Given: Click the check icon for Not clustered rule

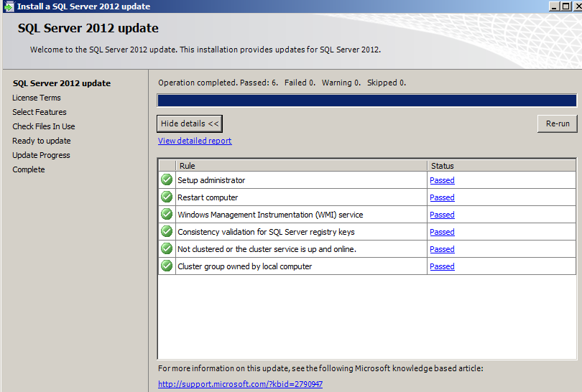Looking at the screenshot, I should pyautogui.click(x=167, y=249).
